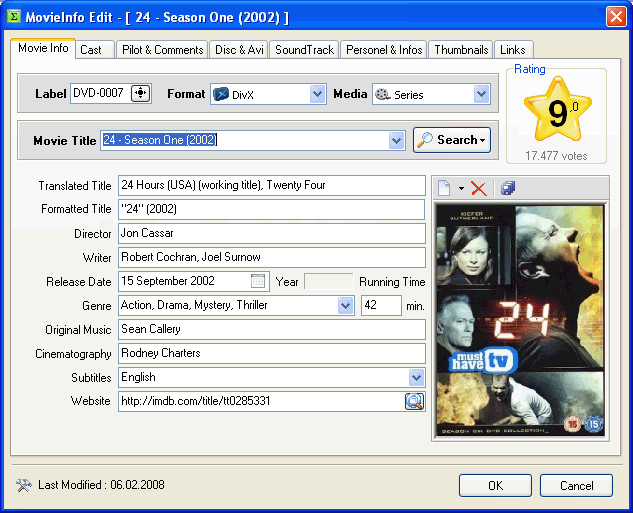This screenshot has width=633, height=513.
Task: Switch to the Links tab
Action: pos(514,50)
